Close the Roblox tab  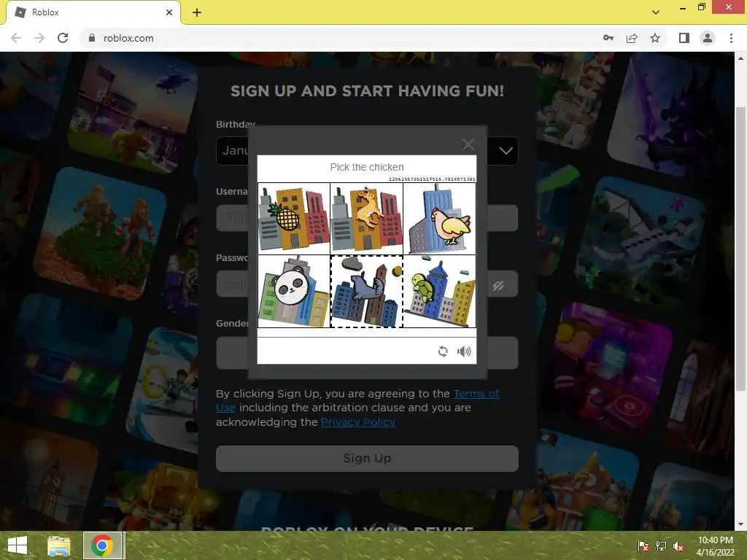click(x=169, y=12)
